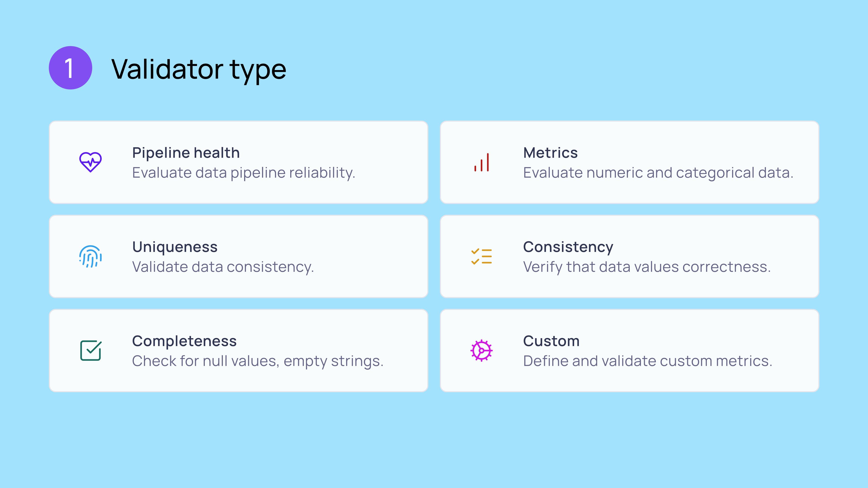
Task: Click the "Validator type" heading
Action: pyautogui.click(x=199, y=69)
